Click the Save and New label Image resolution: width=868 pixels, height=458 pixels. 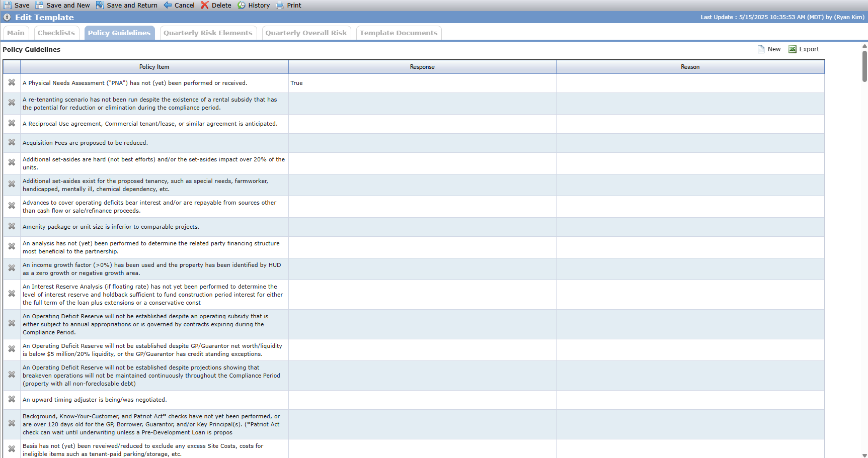68,5
